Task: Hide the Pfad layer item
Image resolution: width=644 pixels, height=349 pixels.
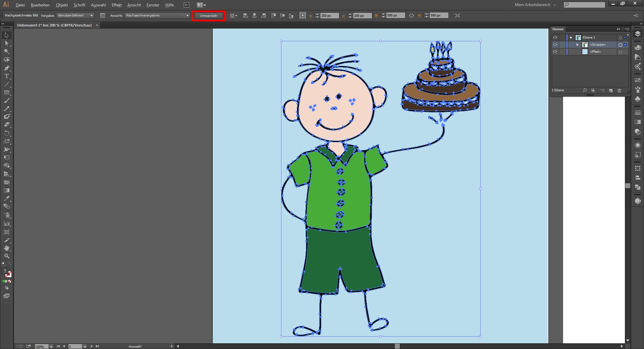Action: tap(555, 52)
